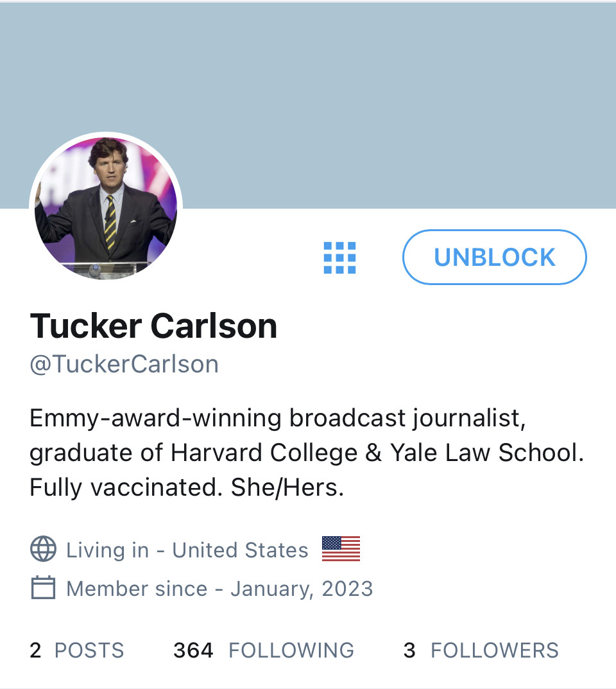Click the United States flag icon
The image size is (616, 689).
[341, 549]
